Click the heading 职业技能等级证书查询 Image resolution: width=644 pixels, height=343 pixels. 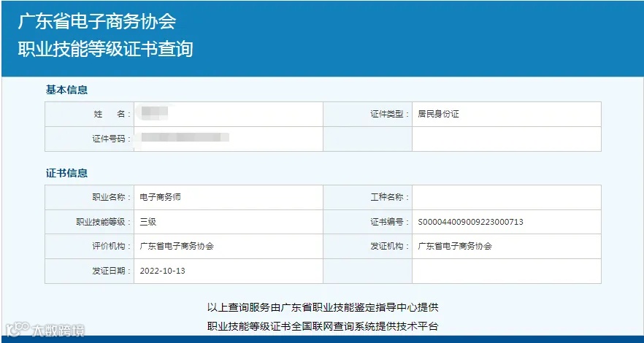click(105, 49)
